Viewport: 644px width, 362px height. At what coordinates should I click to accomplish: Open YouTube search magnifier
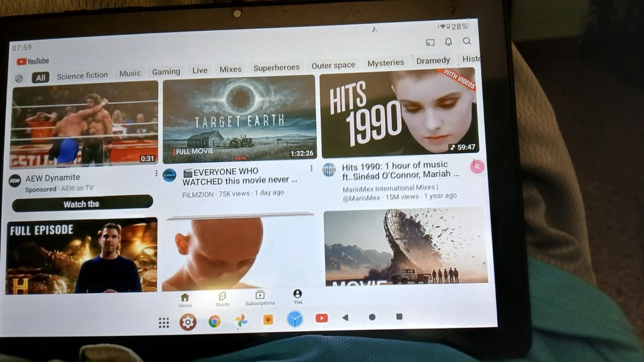click(x=467, y=41)
